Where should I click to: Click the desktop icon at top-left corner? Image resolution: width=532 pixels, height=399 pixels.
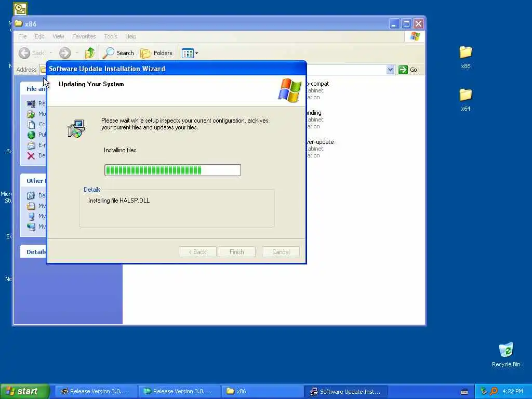coord(20,9)
